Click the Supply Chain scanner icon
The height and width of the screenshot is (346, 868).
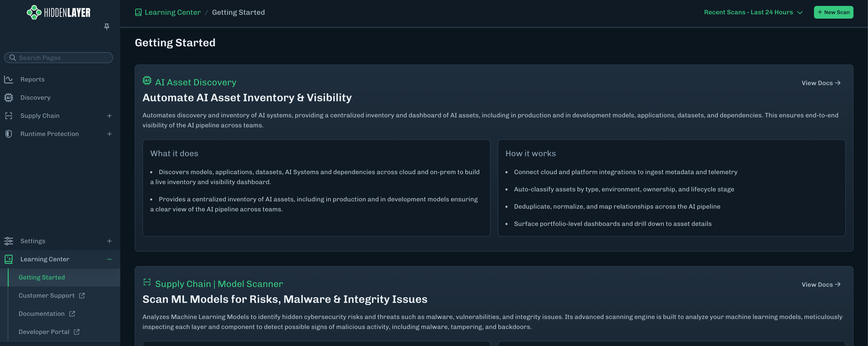tap(8, 116)
